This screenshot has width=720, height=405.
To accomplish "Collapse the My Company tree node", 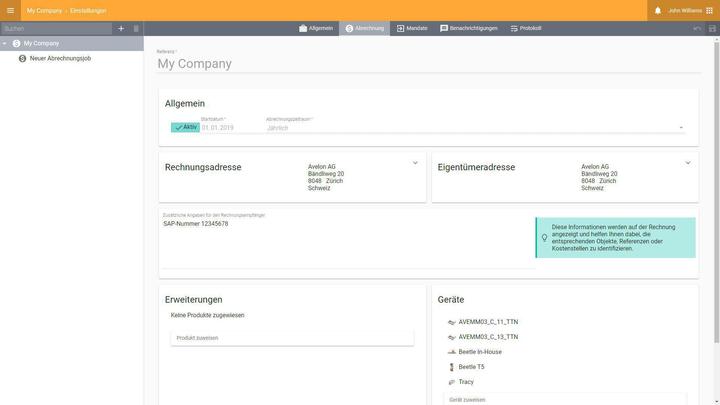I will (5, 44).
